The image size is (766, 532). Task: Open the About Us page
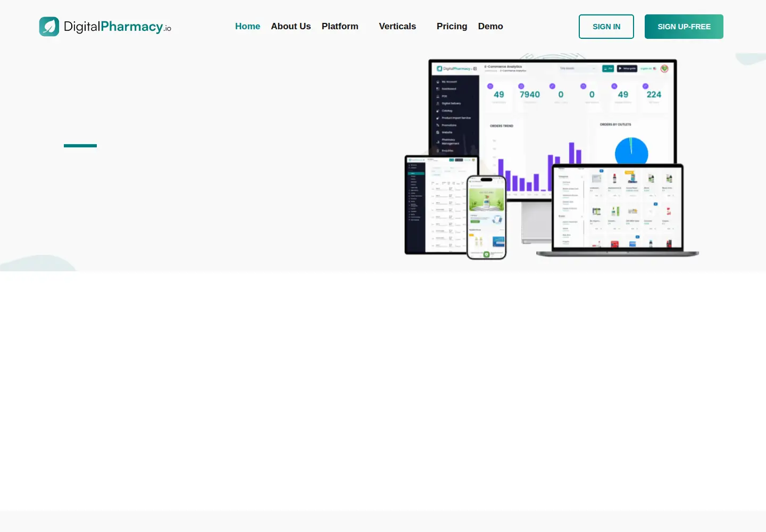click(x=290, y=26)
